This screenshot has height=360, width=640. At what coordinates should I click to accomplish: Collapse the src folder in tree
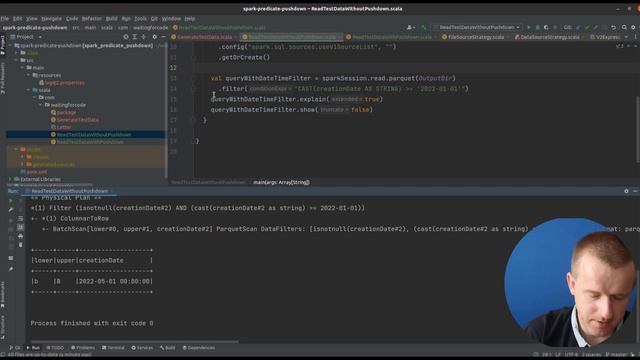[x=16, y=60]
